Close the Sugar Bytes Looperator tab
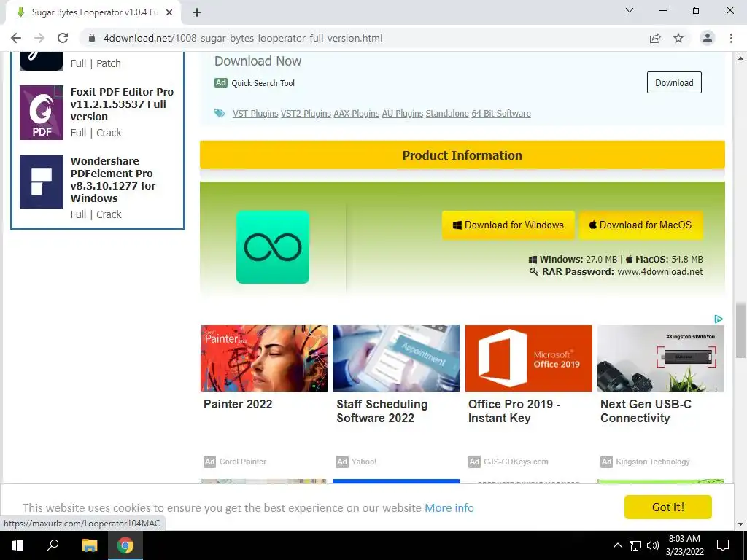The width and height of the screenshot is (747, 560). tap(169, 12)
